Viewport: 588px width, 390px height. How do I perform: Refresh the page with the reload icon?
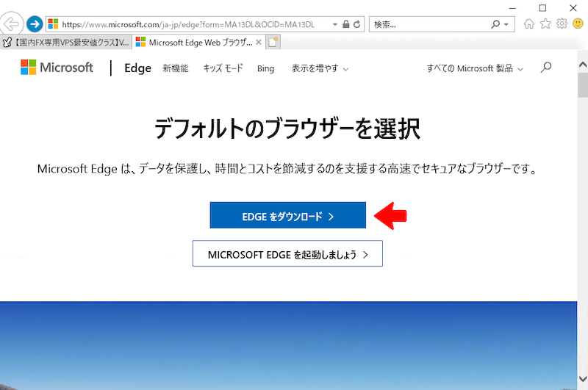pos(357,24)
